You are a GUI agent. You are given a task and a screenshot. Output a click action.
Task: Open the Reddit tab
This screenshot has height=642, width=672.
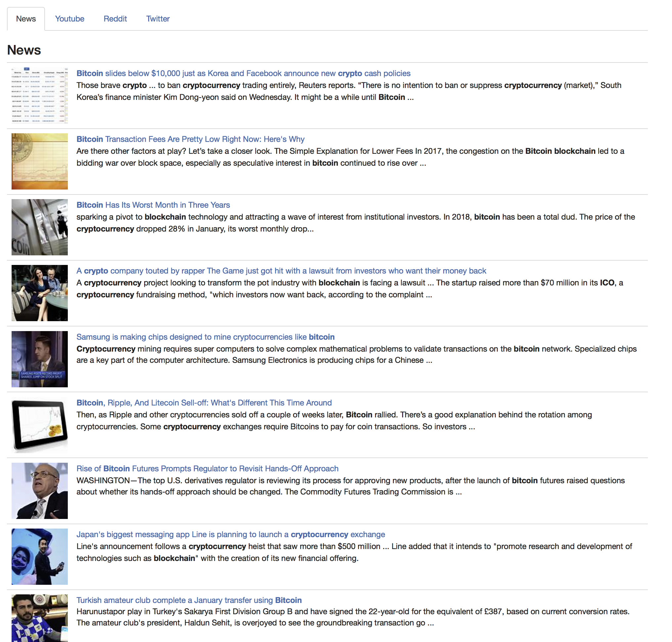[115, 19]
